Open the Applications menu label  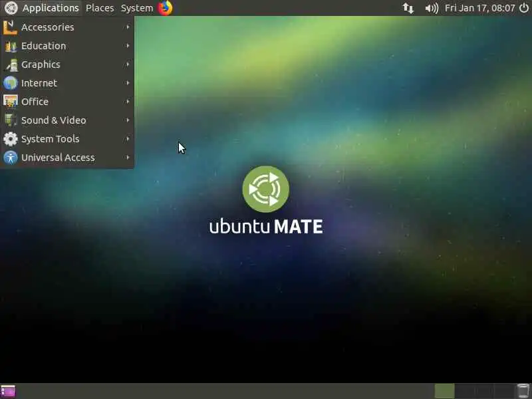[51, 8]
